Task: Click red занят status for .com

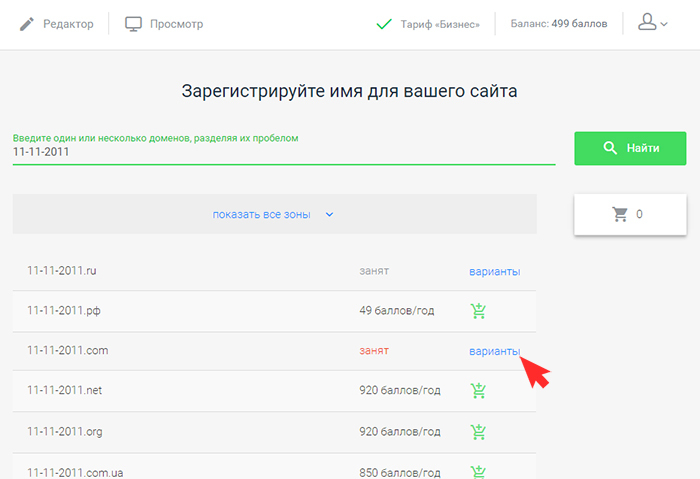Action: tap(374, 351)
